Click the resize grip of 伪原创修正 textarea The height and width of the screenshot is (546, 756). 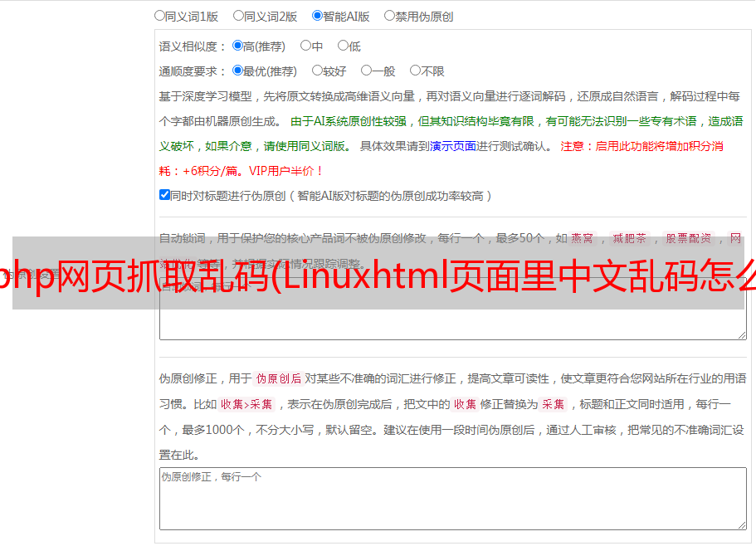742,525
